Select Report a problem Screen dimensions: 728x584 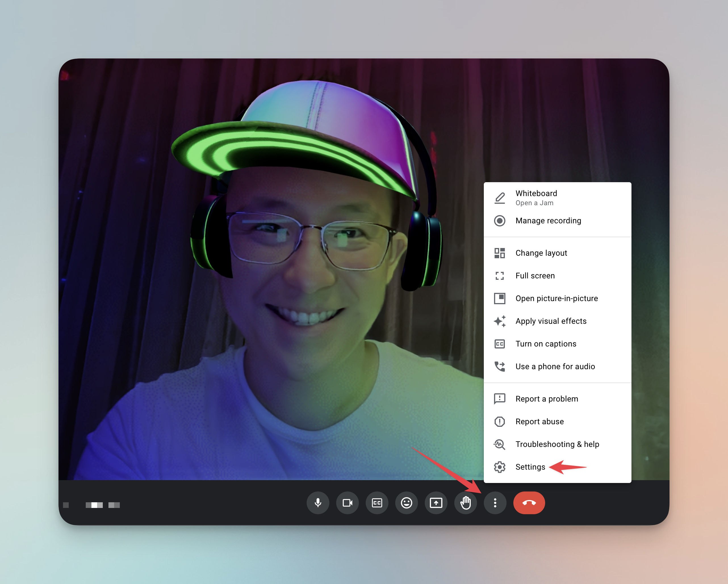[x=557, y=399]
